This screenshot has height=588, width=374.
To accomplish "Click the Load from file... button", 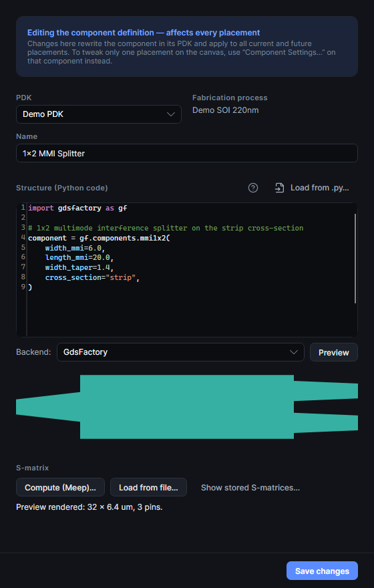I will tap(148, 487).
